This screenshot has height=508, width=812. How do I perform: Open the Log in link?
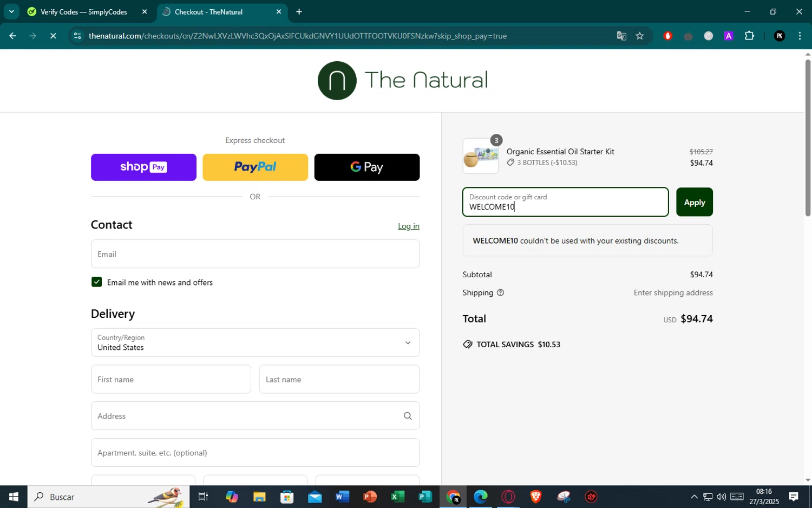coord(409,226)
